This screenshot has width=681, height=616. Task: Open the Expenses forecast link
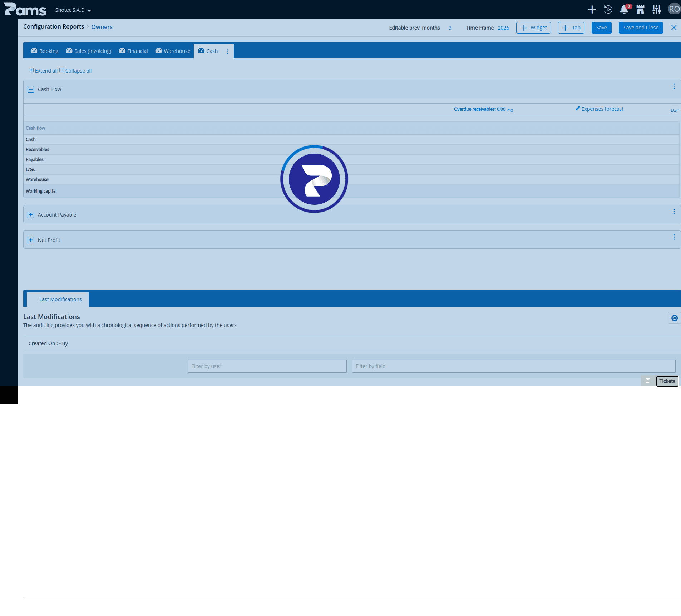599,109
